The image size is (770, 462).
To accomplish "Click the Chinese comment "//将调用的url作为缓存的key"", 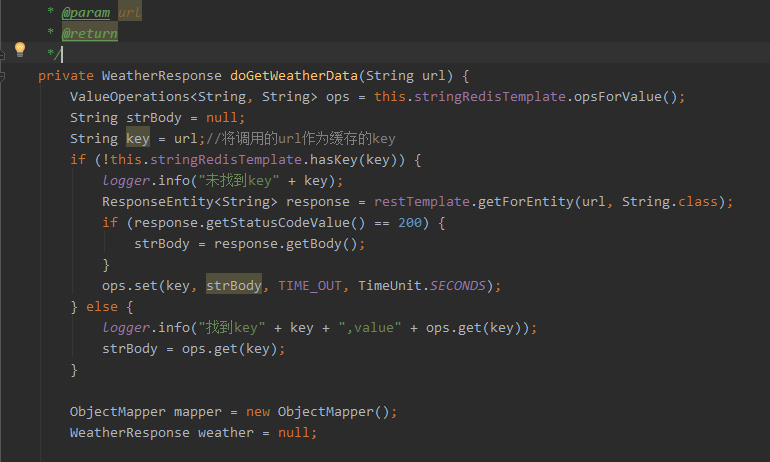I will [x=301, y=139].
